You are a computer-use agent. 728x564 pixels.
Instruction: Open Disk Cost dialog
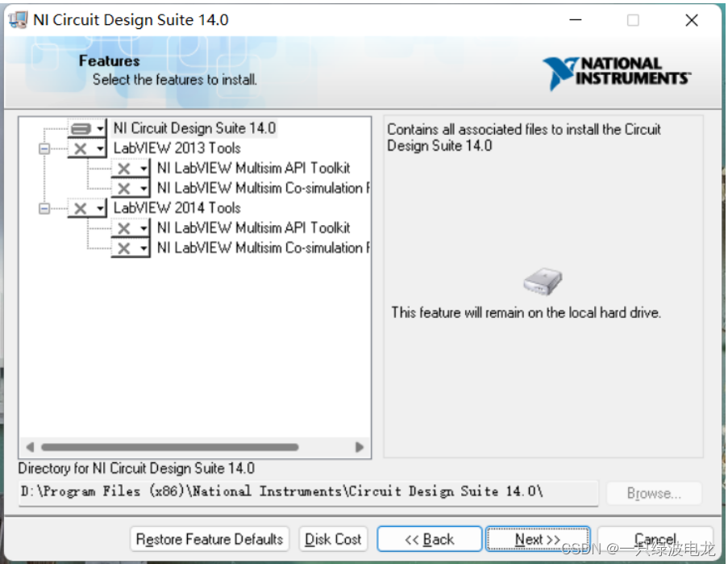pos(333,539)
